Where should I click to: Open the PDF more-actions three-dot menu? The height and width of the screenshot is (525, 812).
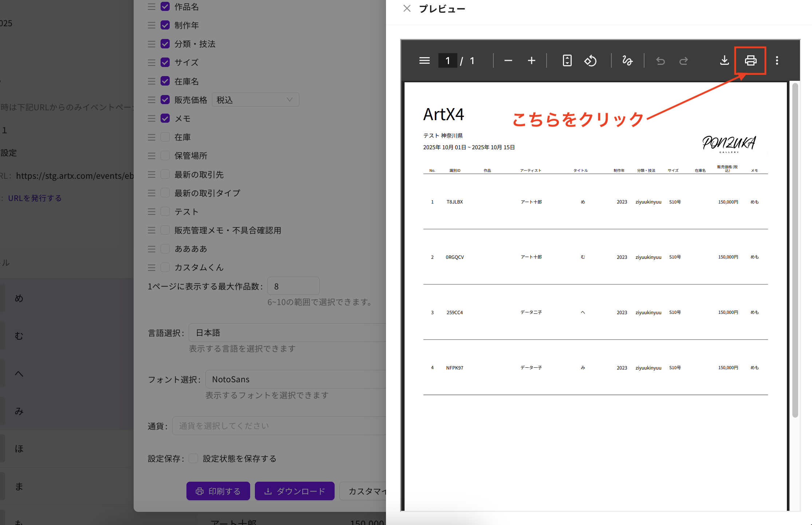pyautogui.click(x=777, y=60)
